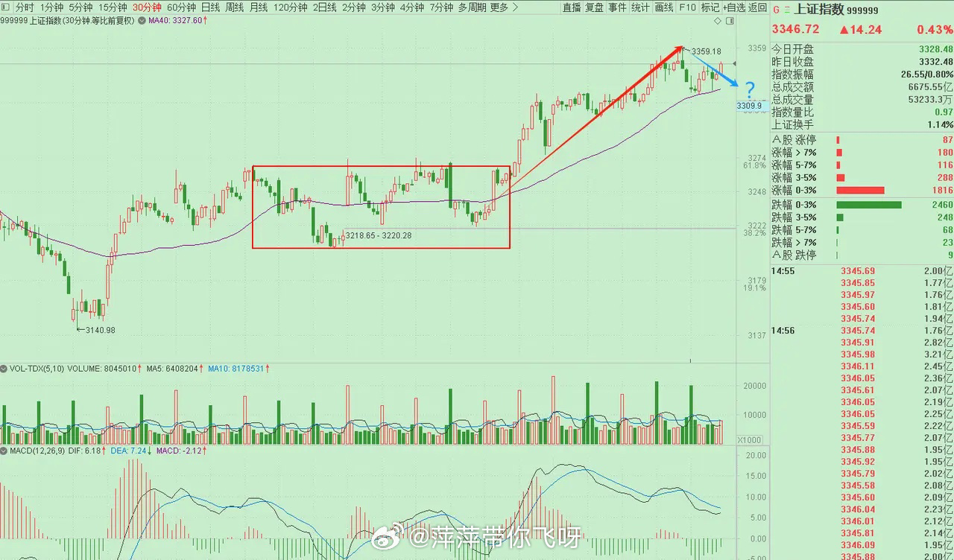Switch to 周线 weekly chart

pyautogui.click(x=234, y=7)
